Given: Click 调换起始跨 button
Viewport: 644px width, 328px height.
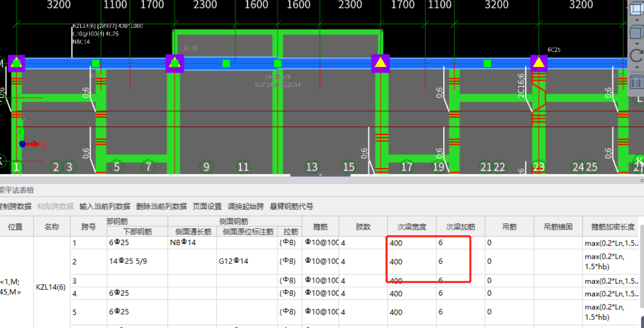Looking at the screenshot, I should [246, 206].
